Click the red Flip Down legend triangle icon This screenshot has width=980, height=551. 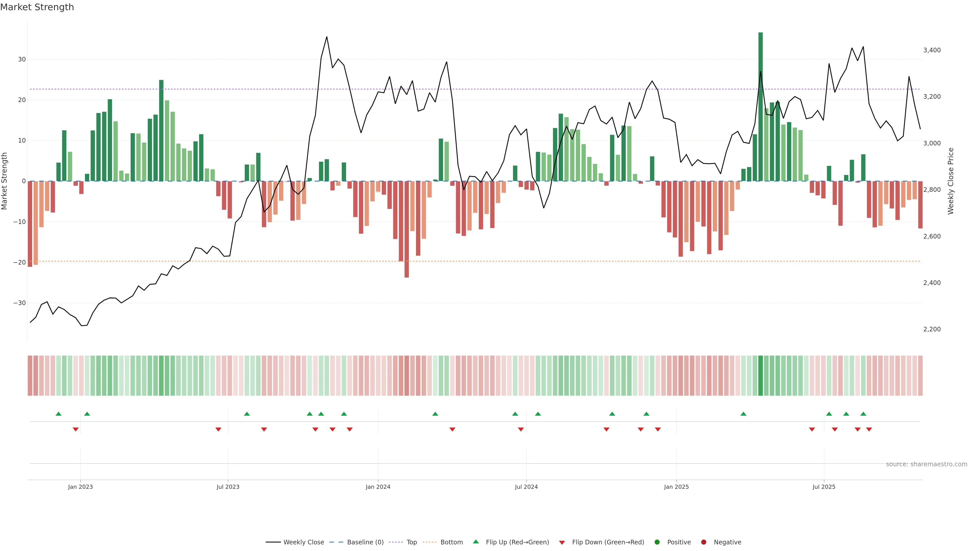(x=562, y=542)
